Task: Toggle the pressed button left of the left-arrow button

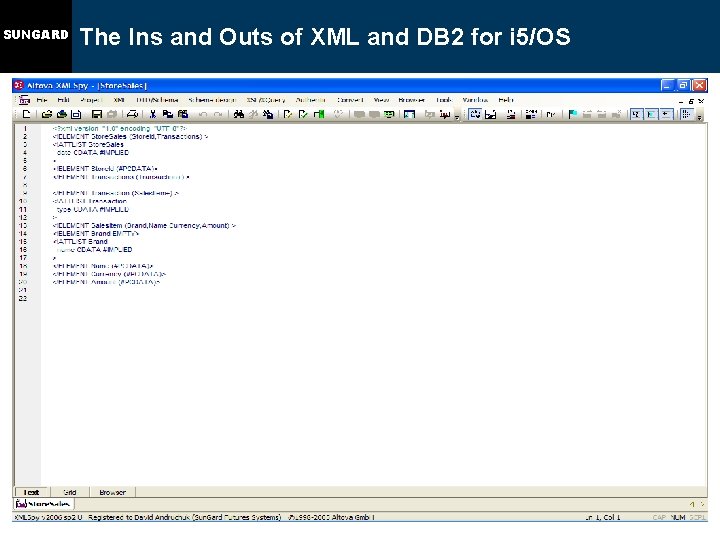Action: [x=651, y=114]
